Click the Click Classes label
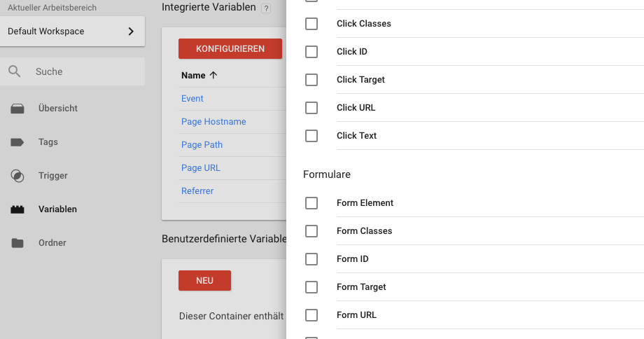644x339 pixels. click(364, 24)
